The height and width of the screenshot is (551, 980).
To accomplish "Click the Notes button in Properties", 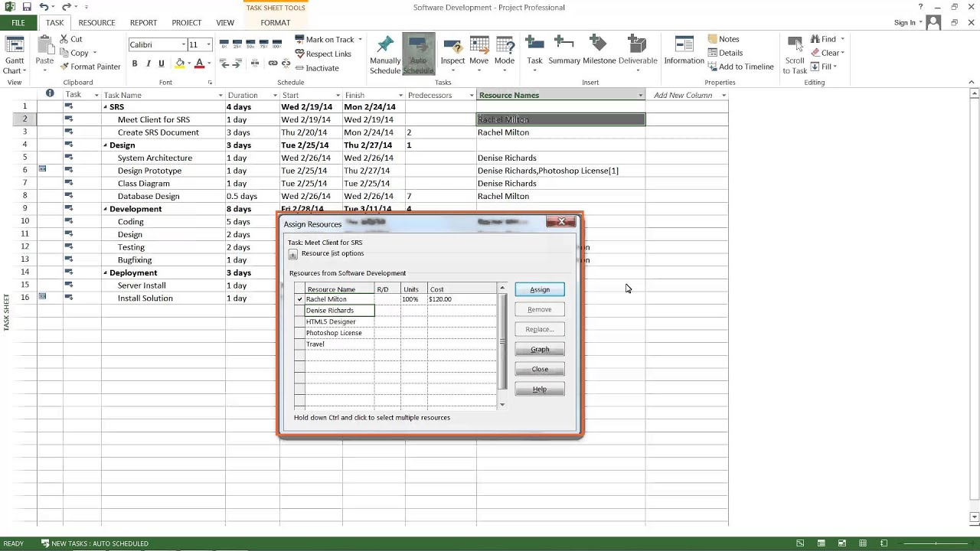I will click(724, 39).
